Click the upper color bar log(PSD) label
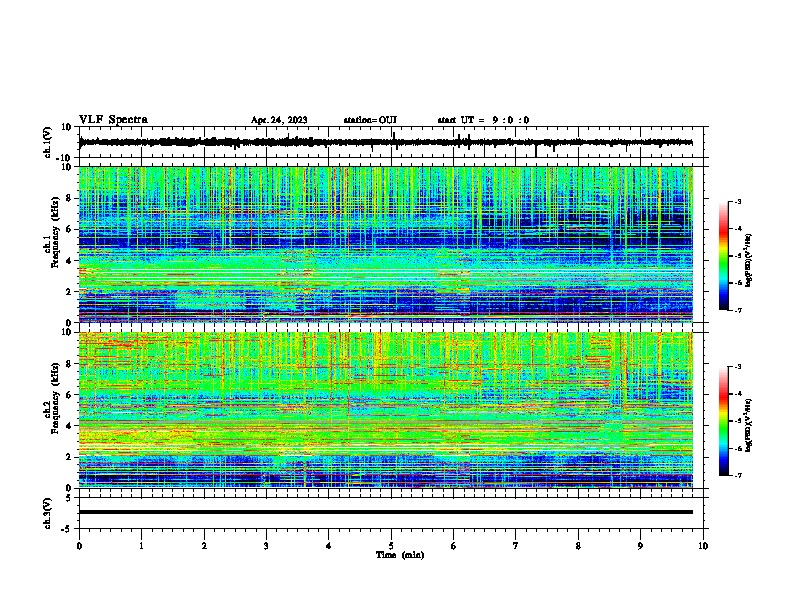792x612 pixels. click(749, 260)
